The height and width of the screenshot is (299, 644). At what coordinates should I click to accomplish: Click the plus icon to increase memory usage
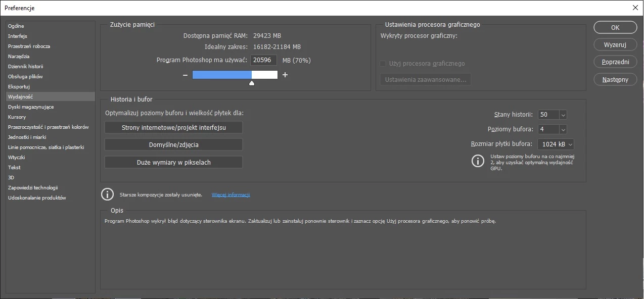(x=285, y=75)
